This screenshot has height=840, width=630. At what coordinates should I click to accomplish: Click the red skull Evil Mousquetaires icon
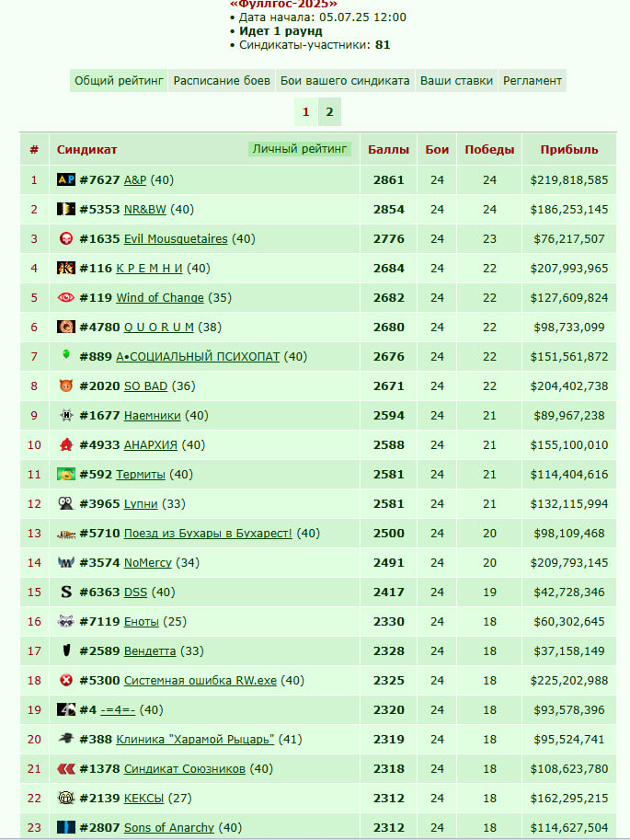(x=66, y=238)
